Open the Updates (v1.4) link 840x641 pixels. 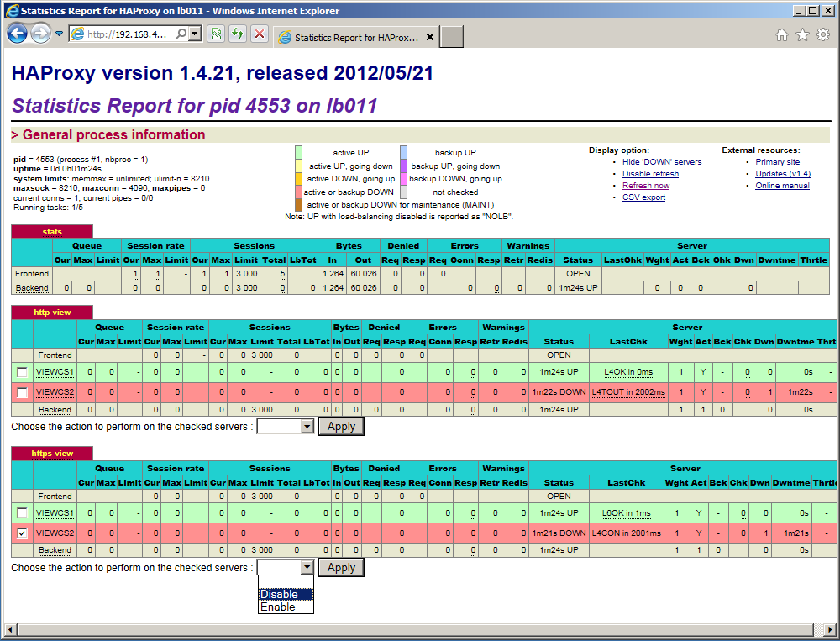click(x=783, y=174)
